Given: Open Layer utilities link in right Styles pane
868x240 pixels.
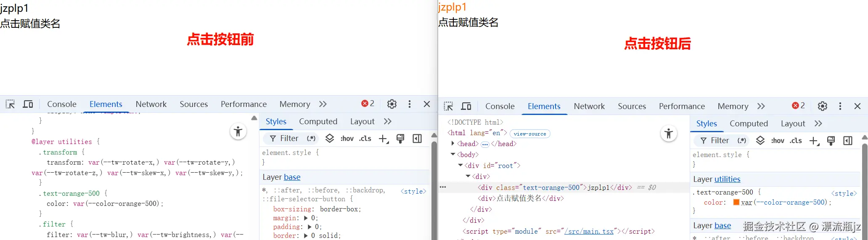Looking at the screenshot, I should tap(728, 179).
